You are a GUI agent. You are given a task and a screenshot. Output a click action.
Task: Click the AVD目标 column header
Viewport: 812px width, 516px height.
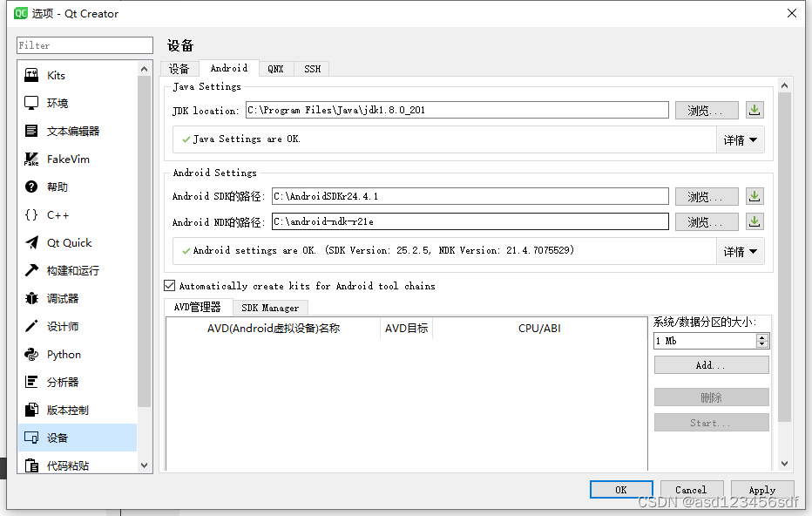(x=407, y=329)
